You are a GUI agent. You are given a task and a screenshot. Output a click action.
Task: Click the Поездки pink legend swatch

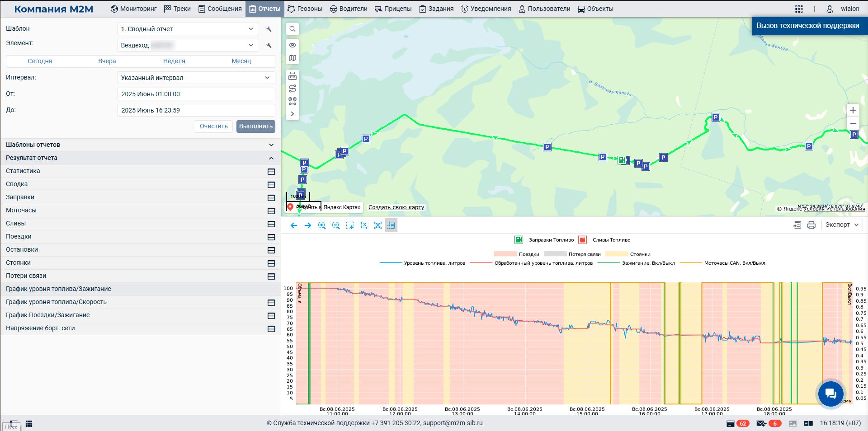click(x=505, y=254)
